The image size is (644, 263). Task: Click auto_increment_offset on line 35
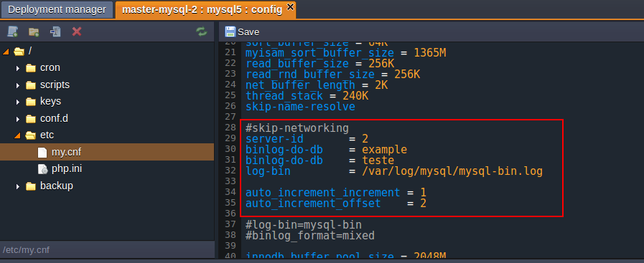(313, 204)
